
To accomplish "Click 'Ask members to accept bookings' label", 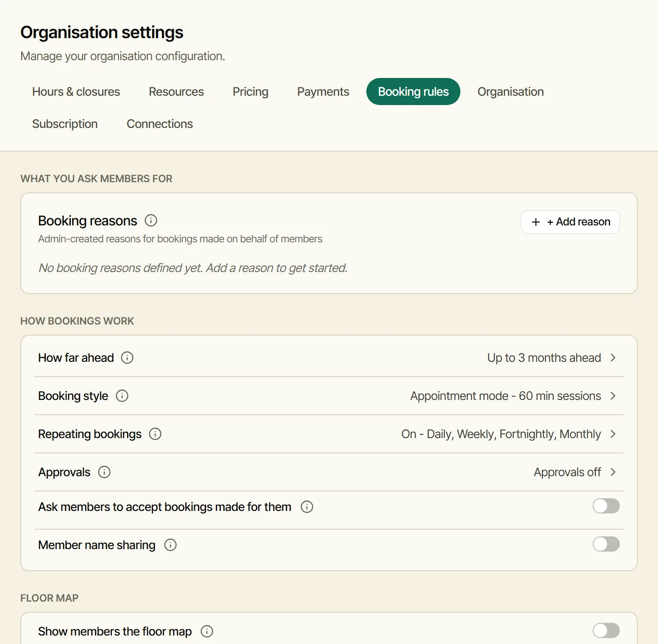I will coord(164,507).
